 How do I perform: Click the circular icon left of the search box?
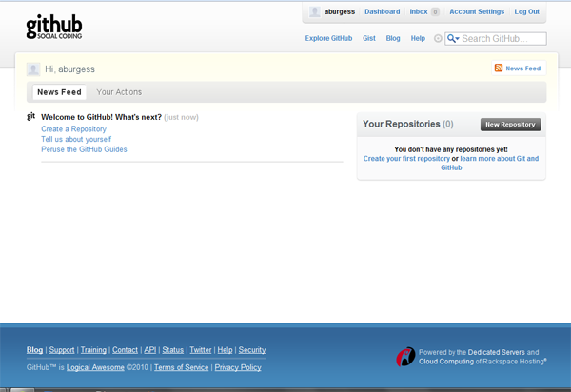click(x=438, y=38)
